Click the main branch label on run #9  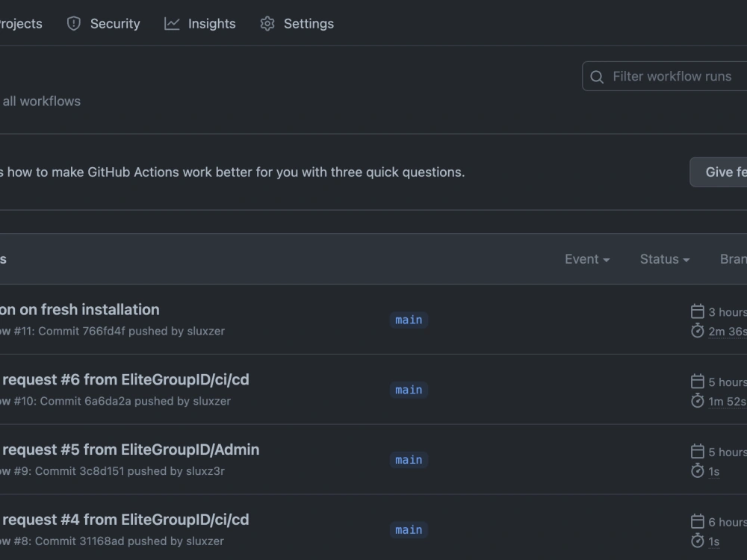[409, 460]
